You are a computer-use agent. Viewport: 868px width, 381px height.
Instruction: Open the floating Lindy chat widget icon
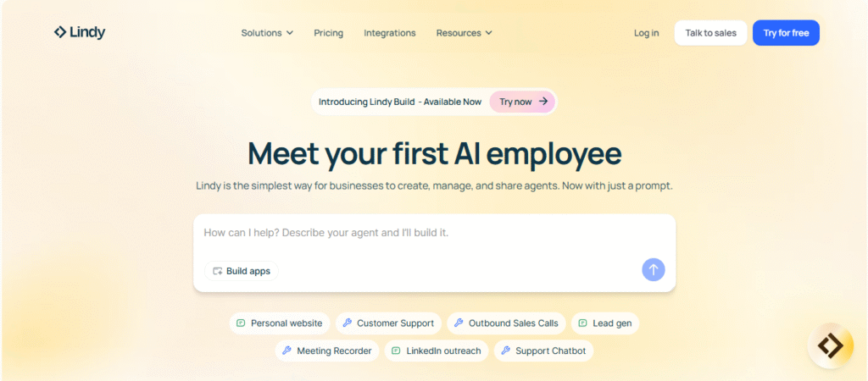click(x=830, y=345)
